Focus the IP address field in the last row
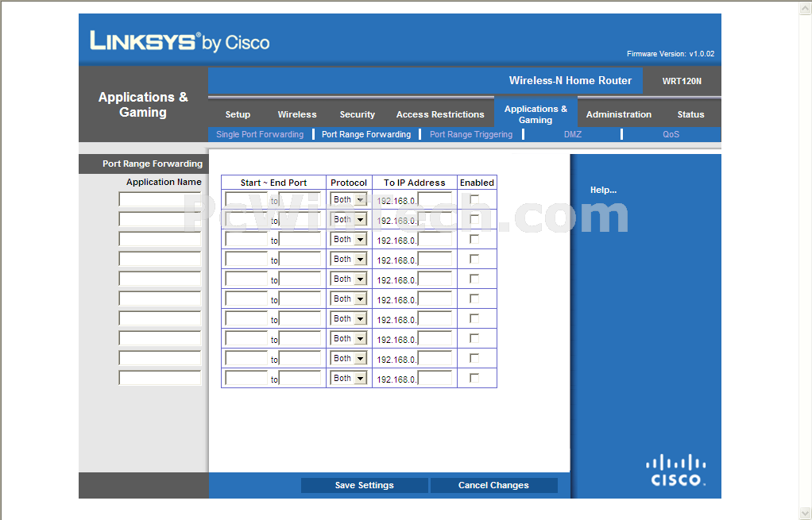The width and height of the screenshot is (812, 520). click(x=435, y=378)
